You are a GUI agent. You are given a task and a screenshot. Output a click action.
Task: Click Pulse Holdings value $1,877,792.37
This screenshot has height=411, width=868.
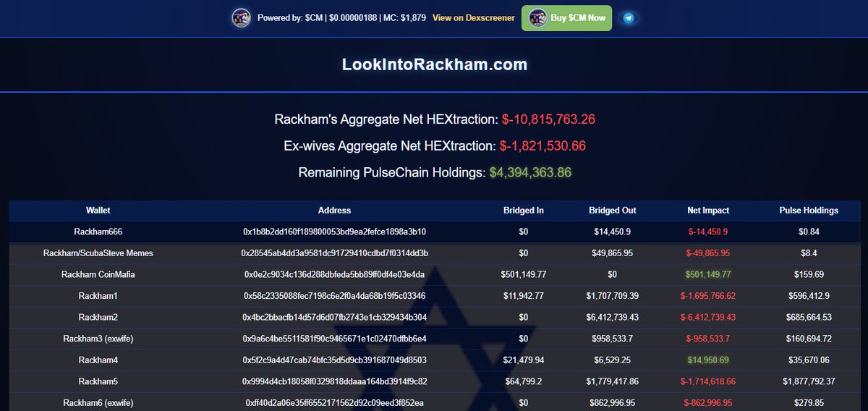click(x=809, y=381)
